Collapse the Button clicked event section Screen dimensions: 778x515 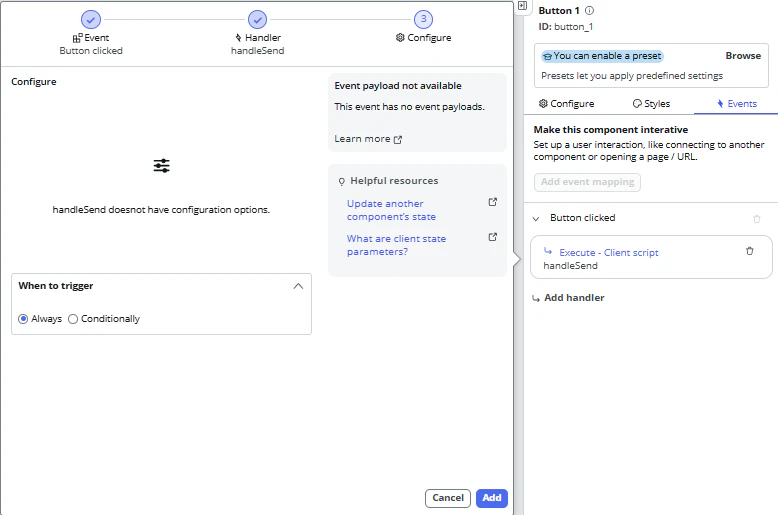[536, 218]
